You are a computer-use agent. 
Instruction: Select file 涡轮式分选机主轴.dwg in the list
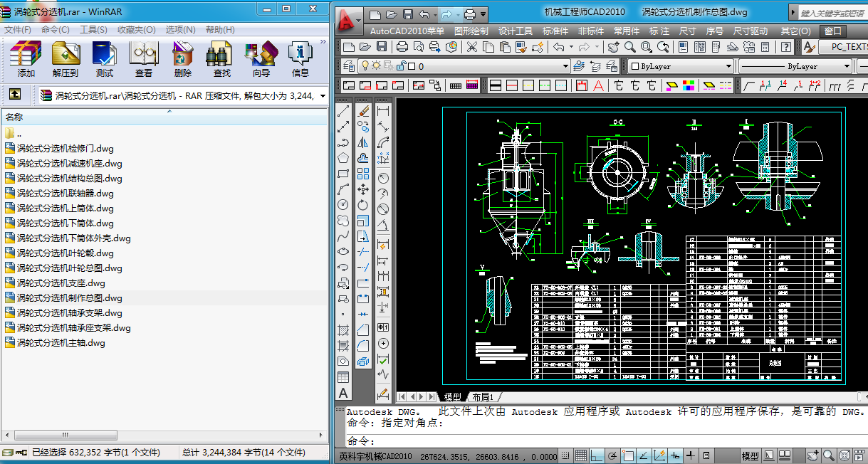pos(61,343)
